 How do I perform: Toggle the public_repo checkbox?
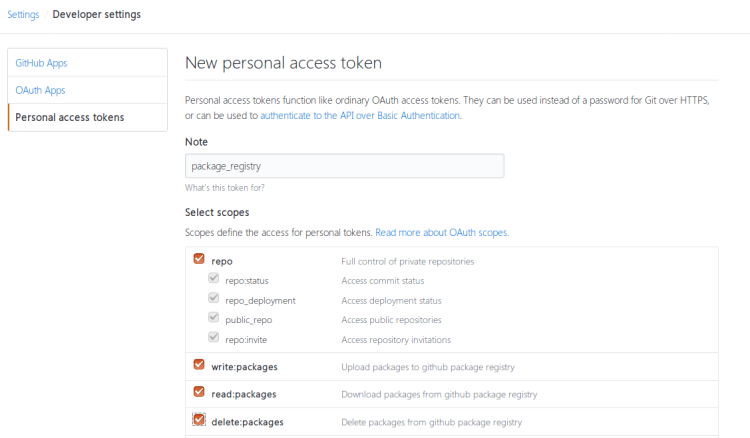pyautogui.click(x=213, y=319)
